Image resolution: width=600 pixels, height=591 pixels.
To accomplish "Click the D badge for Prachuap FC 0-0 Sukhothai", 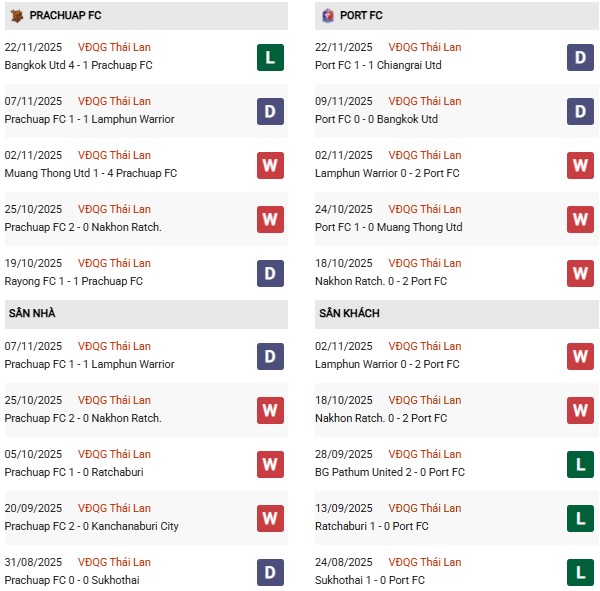I will [270, 572].
